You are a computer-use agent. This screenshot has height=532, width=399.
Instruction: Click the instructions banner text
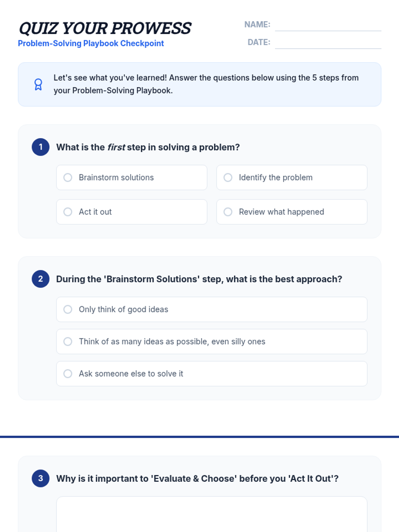(x=206, y=84)
